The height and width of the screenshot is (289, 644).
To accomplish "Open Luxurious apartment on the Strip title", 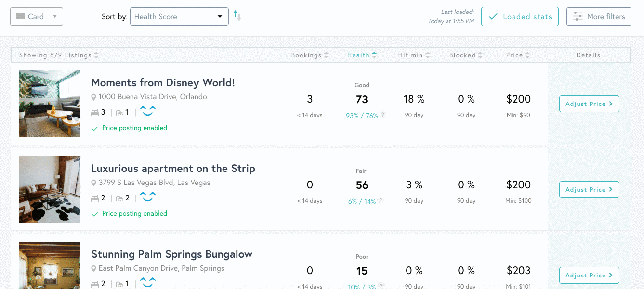I will [x=173, y=168].
